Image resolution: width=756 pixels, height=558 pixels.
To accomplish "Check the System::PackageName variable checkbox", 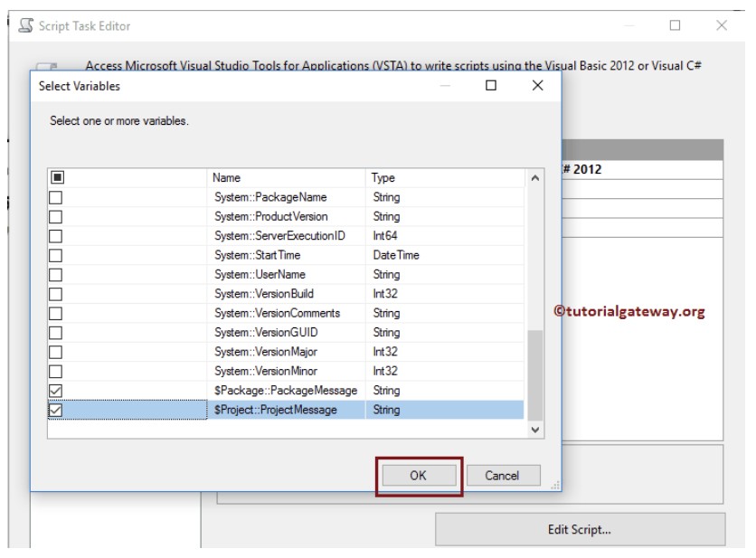I will [x=55, y=197].
